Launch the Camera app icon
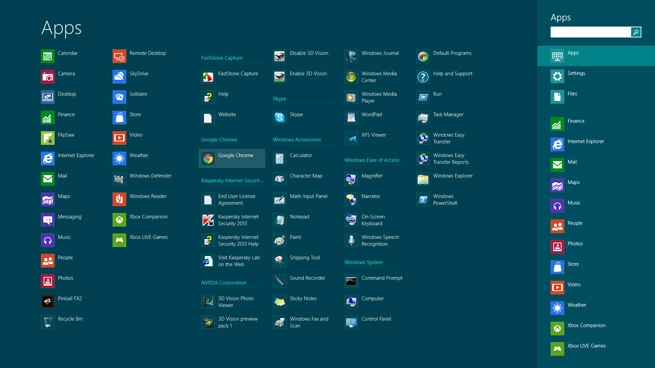The width and height of the screenshot is (655, 368). (x=48, y=76)
